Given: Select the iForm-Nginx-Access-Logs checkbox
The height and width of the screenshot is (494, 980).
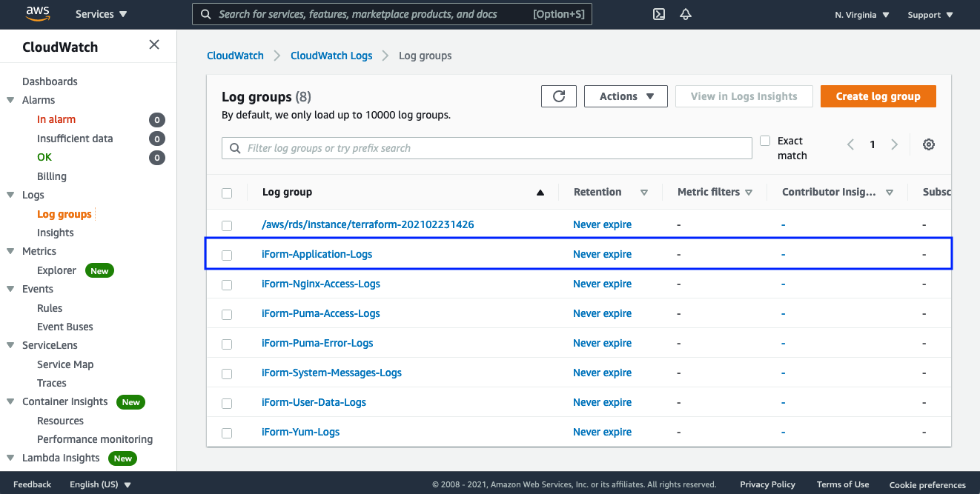Looking at the screenshot, I should pyautogui.click(x=227, y=284).
